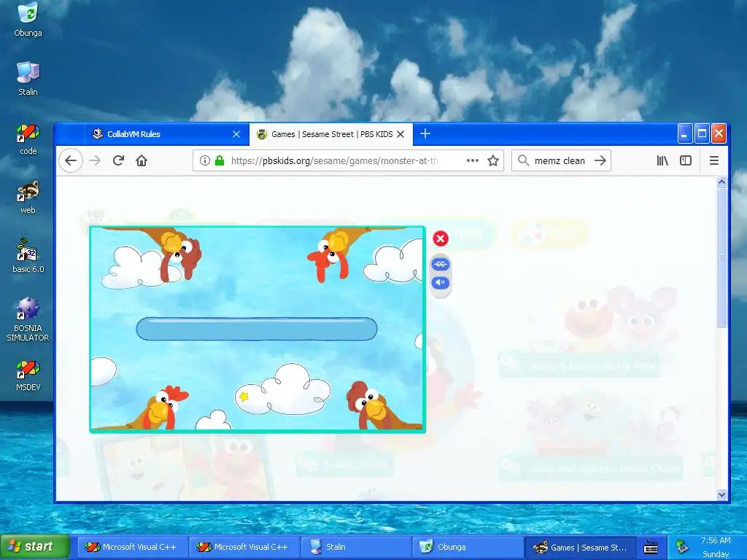Click the yellow star on the cloud

click(244, 396)
